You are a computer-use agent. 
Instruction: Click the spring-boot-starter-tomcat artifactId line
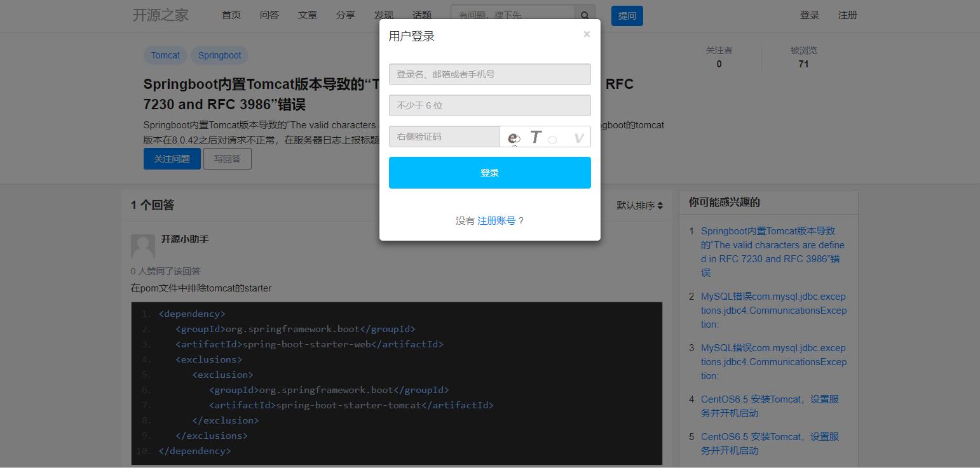pos(351,405)
